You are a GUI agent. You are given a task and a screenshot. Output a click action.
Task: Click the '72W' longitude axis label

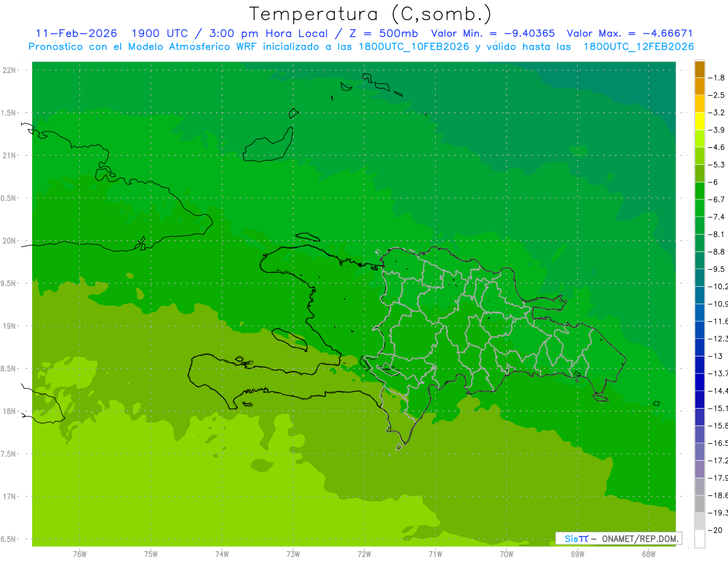pyautogui.click(x=364, y=554)
